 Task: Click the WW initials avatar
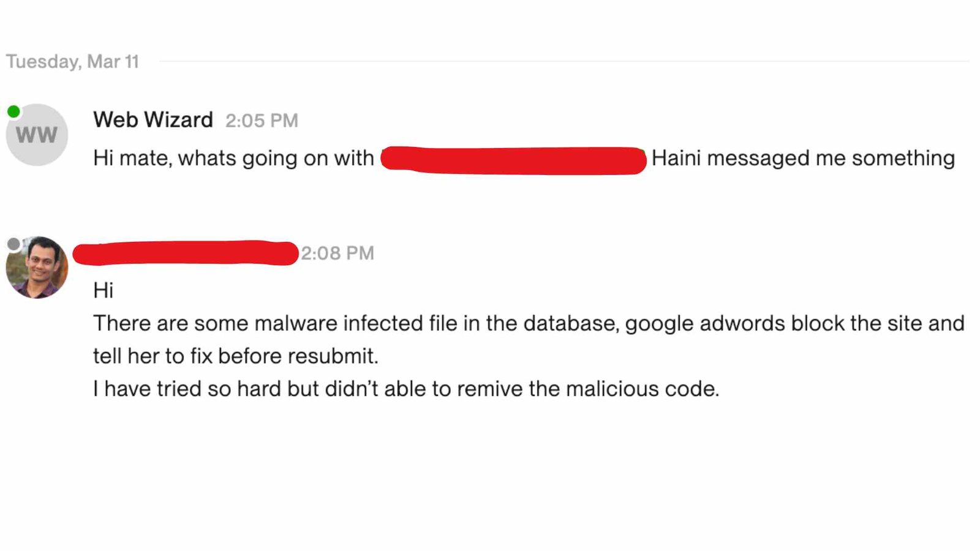point(37,135)
